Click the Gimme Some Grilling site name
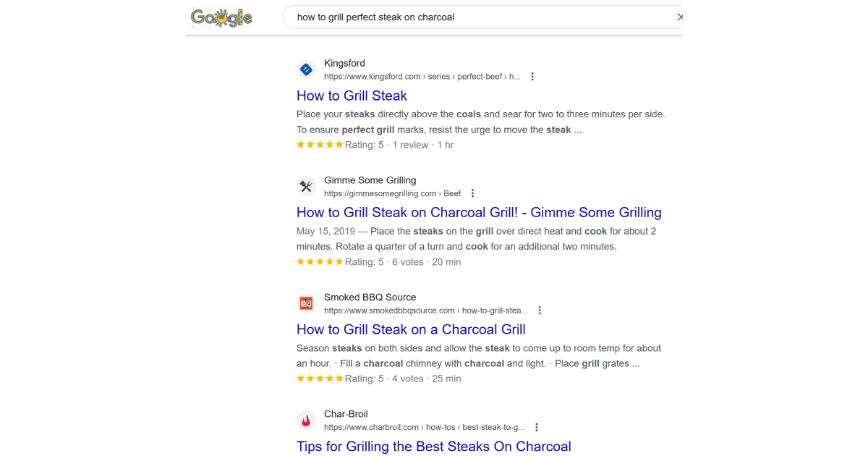 pos(370,180)
